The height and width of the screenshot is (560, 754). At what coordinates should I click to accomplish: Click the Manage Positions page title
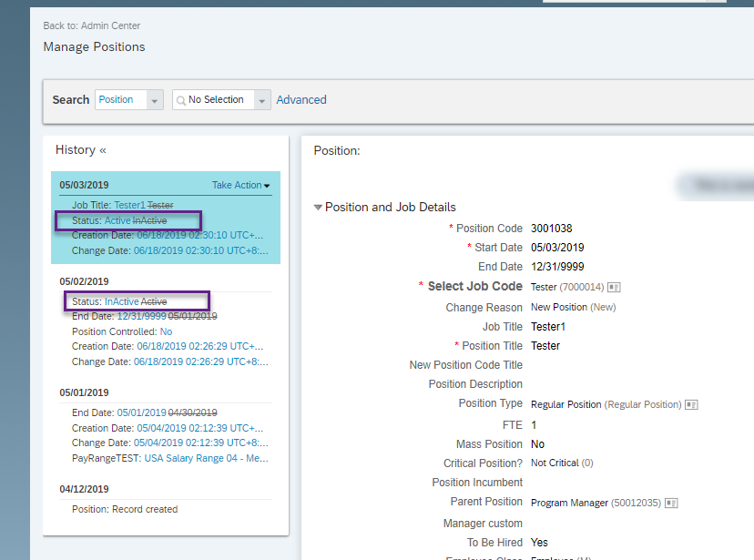95,47
